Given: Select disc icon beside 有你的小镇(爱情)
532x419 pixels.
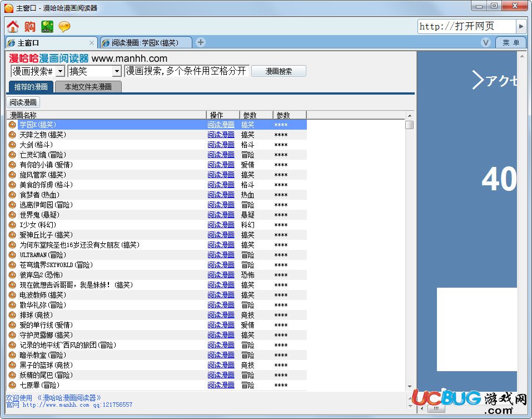Looking at the screenshot, I should coord(12,165).
